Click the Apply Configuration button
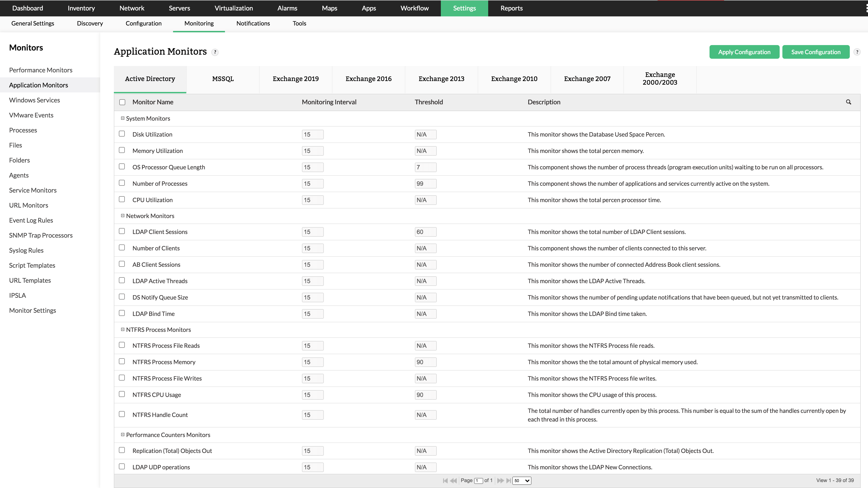Image resolution: width=868 pixels, height=488 pixels. tap(744, 51)
